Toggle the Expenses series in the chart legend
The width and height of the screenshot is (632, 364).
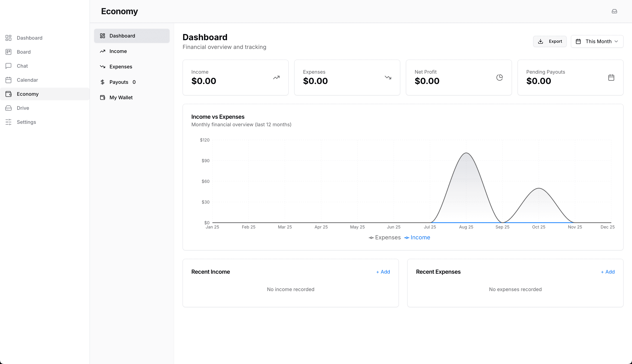385,238
